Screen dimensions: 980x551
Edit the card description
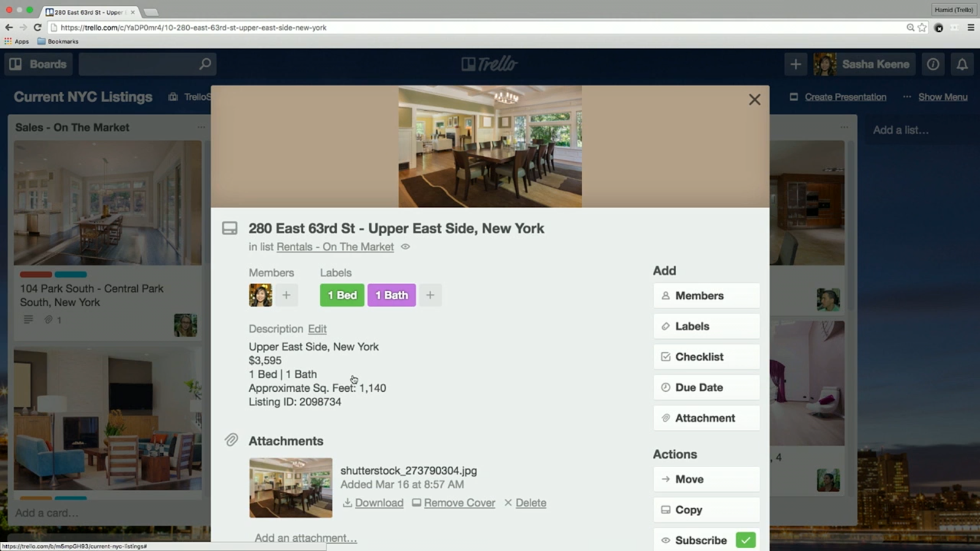(317, 329)
